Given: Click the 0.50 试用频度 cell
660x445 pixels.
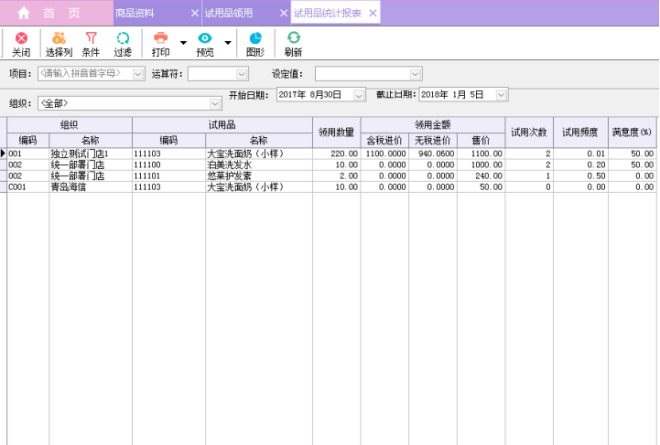Looking at the screenshot, I should [x=580, y=176].
